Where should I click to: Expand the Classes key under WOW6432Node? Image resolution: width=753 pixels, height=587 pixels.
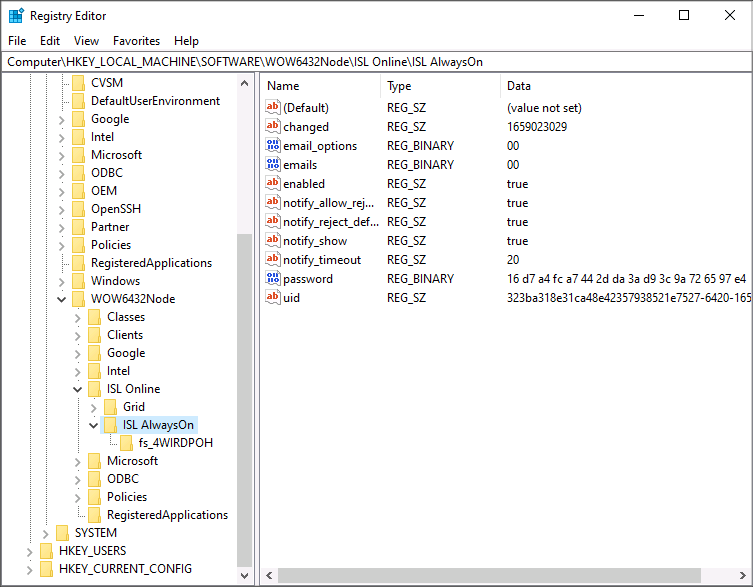click(77, 318)
